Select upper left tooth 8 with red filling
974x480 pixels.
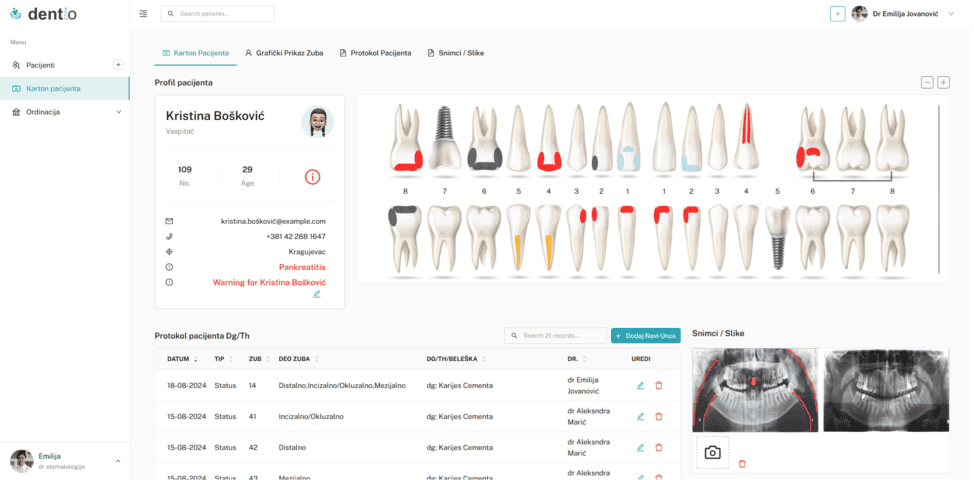point(405,138)
